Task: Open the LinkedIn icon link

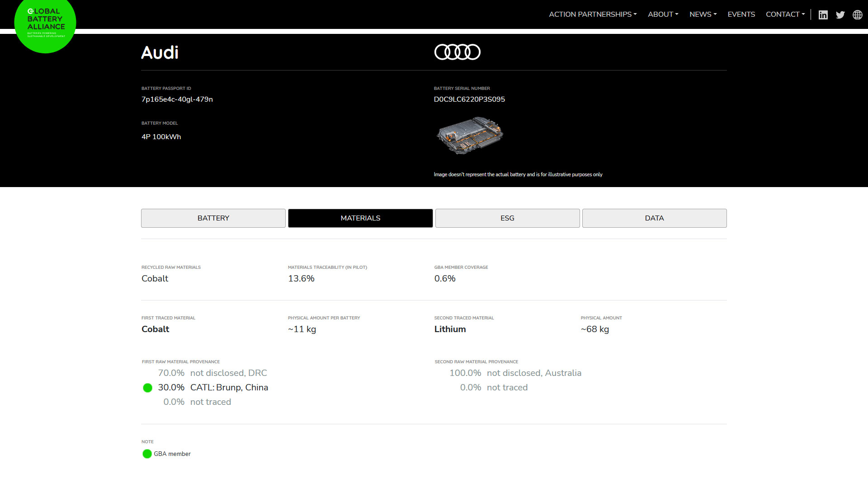Action: tap(823, 15)
